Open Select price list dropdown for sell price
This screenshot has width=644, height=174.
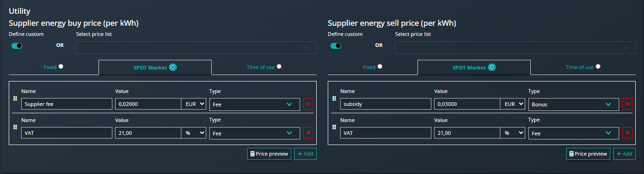point(516,47)
